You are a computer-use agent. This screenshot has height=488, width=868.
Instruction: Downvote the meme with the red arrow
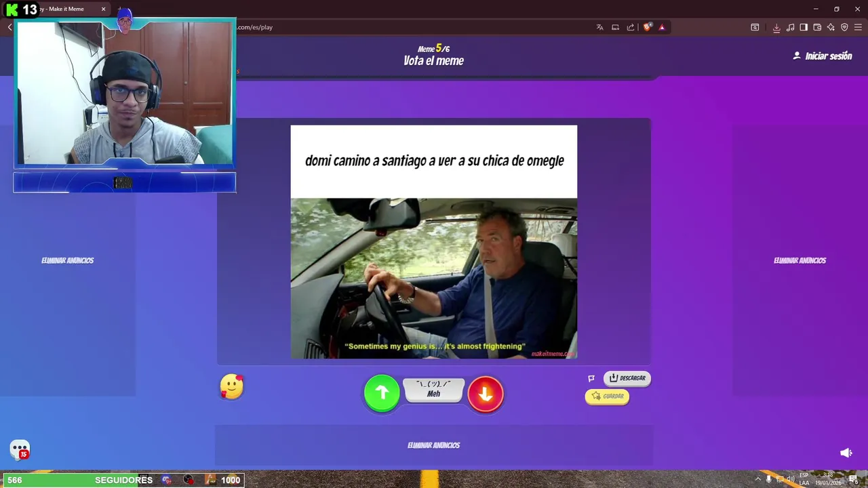[486, 393]
